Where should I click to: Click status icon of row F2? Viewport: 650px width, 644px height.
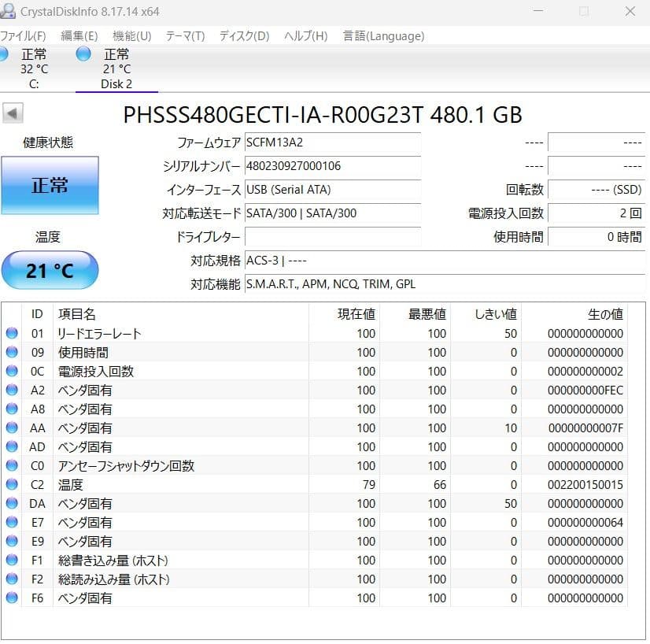pyautogui.click(x=12, y=579)
